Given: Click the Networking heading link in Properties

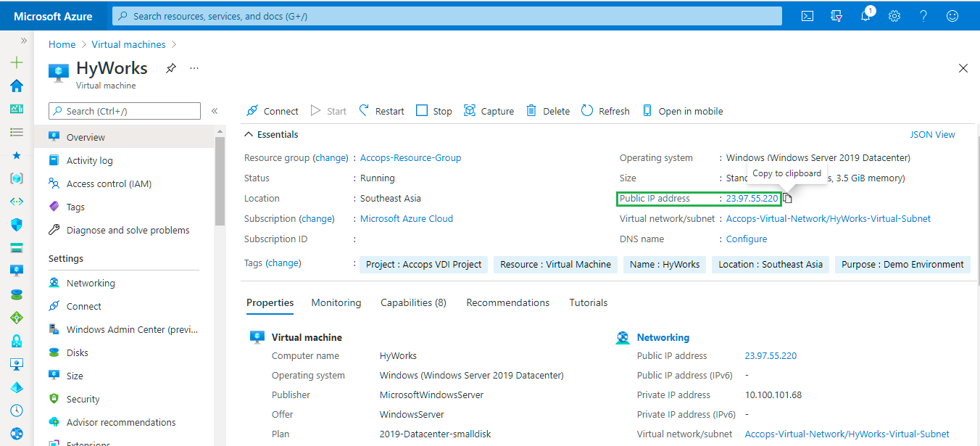Looking at the screenshot, I should (663, 337).
